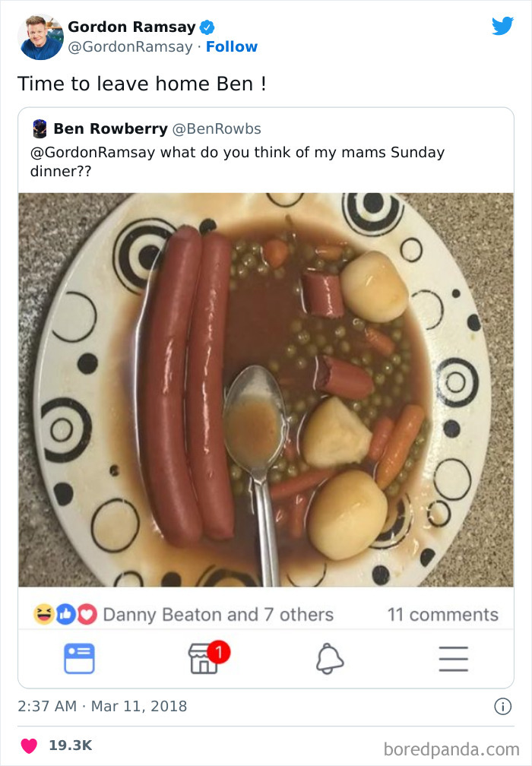
Task: Click the Twitter bird logo
Action: coord(502,26)
